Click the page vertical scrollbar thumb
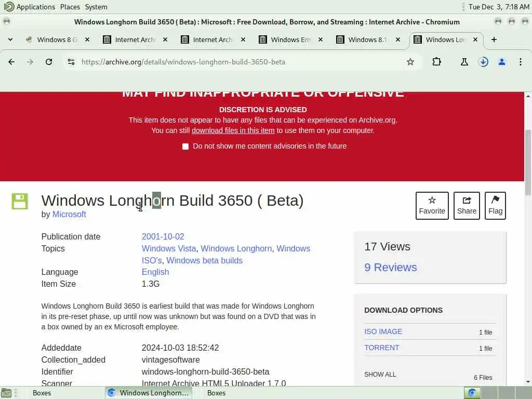Screen dimensions: 532x399 (x=528, y=162)
